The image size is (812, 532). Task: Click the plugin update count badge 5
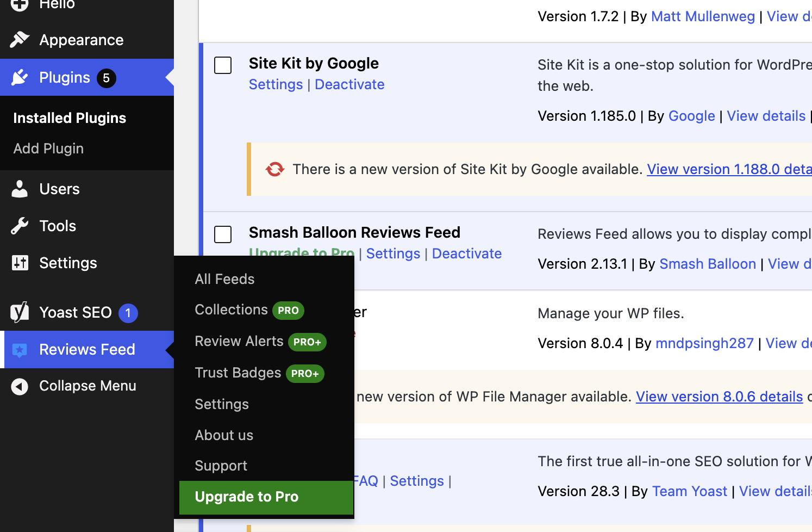pyautogui.click(x=107, y=78)
